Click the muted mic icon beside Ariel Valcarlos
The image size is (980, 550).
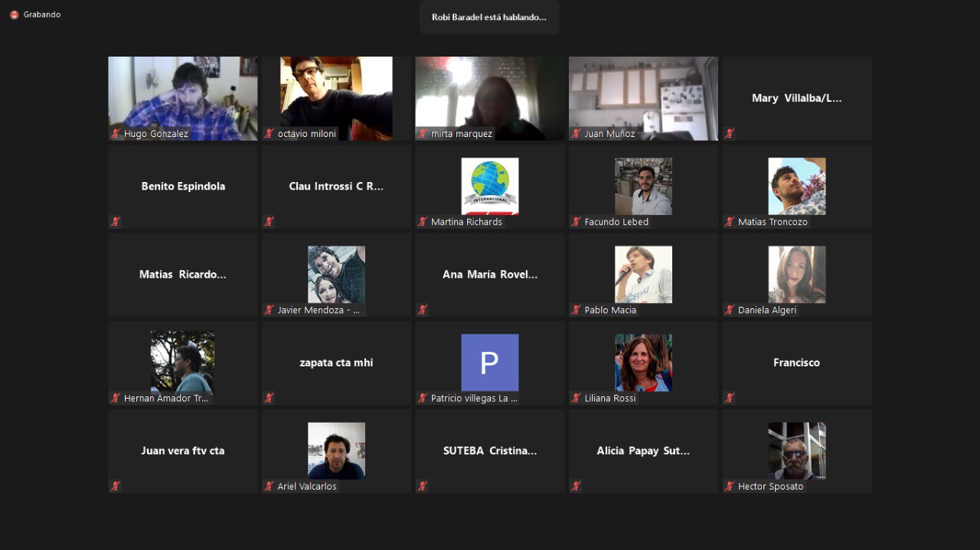click(x=269, y=486)
